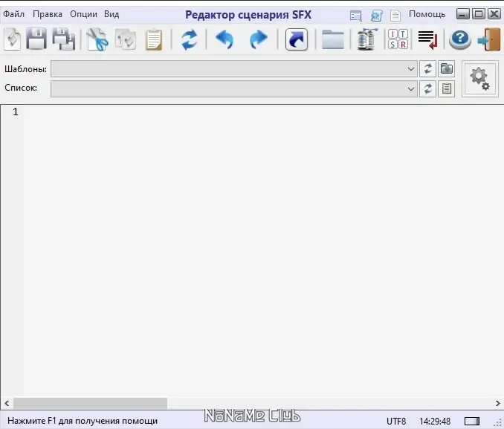
Task: Click line number 1 in gutter
Action: coord(16,112)
